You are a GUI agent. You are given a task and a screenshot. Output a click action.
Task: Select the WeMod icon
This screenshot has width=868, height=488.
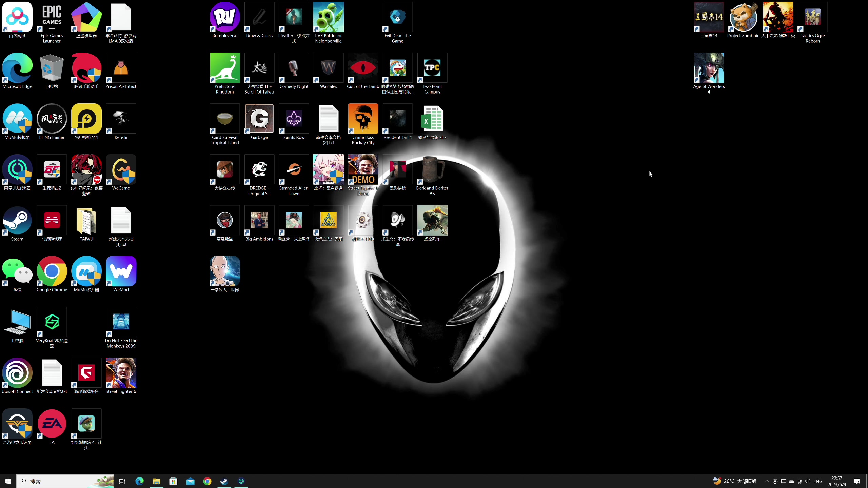coord(121,274)
